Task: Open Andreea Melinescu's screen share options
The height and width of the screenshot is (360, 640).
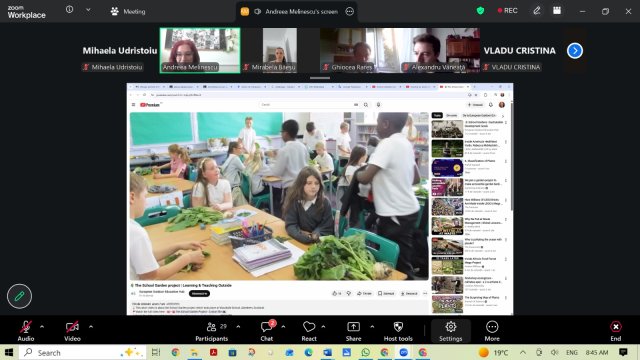Action: coord(350,11)
